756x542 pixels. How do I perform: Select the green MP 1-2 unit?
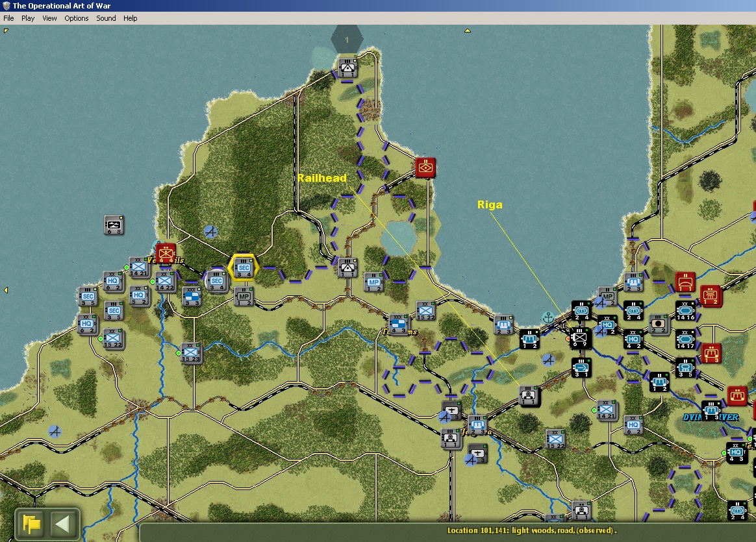click(x=244, y=296)
